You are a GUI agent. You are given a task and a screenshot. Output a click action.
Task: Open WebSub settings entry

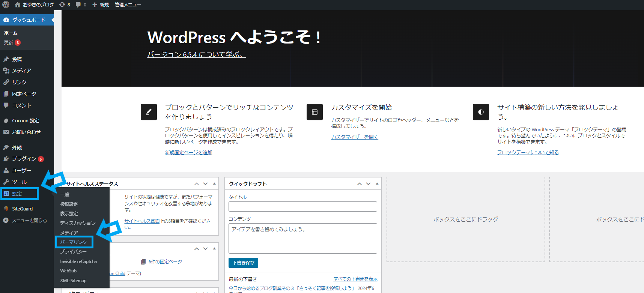pos(68,271)
